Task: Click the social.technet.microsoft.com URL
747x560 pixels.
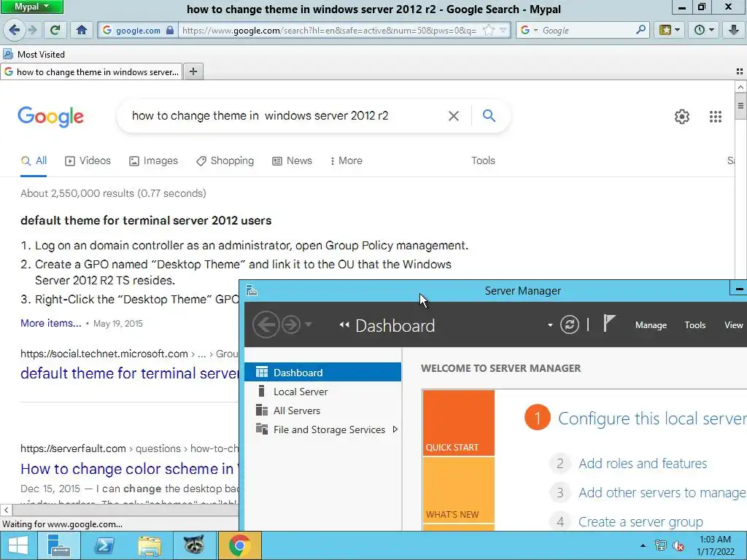Action: 104,354
